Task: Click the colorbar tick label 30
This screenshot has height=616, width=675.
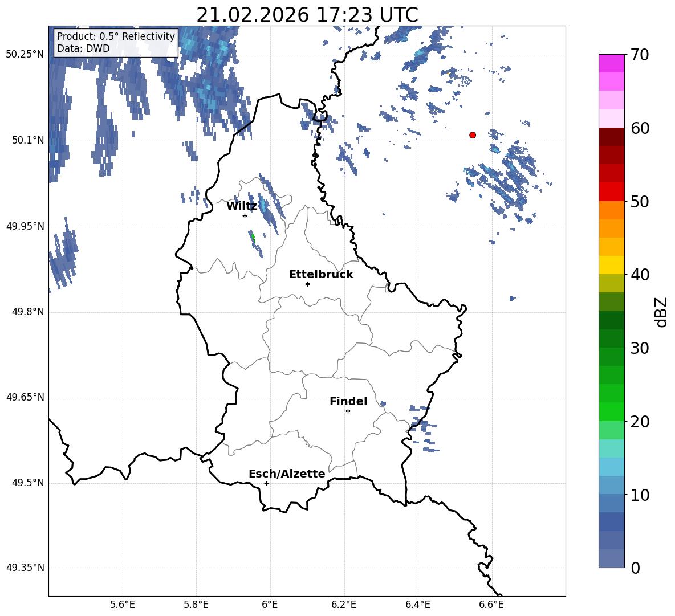Action: (x=640, y=348)
